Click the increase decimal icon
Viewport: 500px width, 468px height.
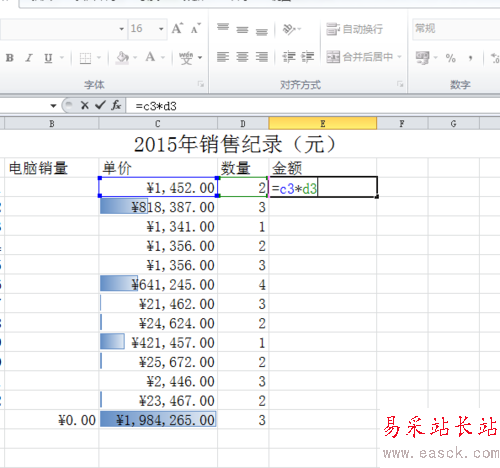(x=495, y=58)
